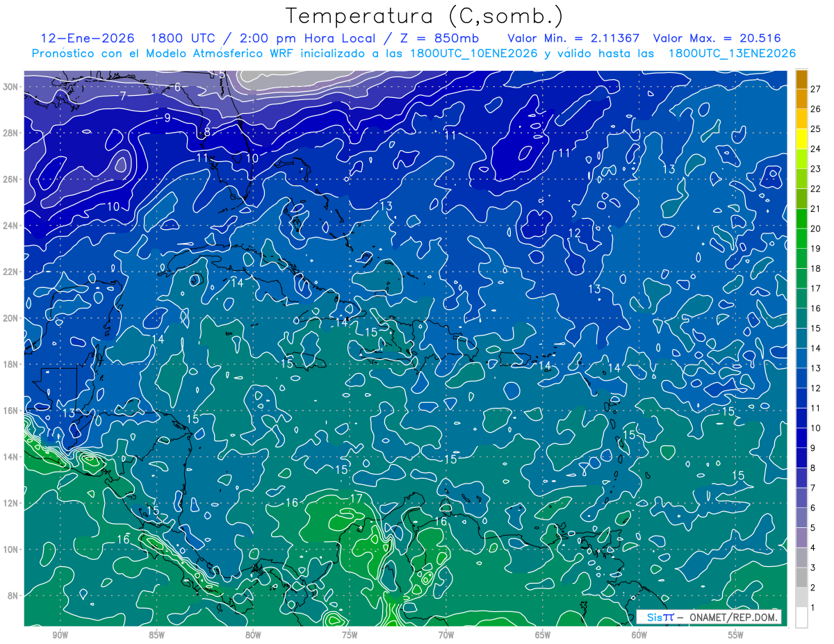Click the "80W" longitude axis label
Viewport: 834px width, 644px height.
(x=253, y=635)
